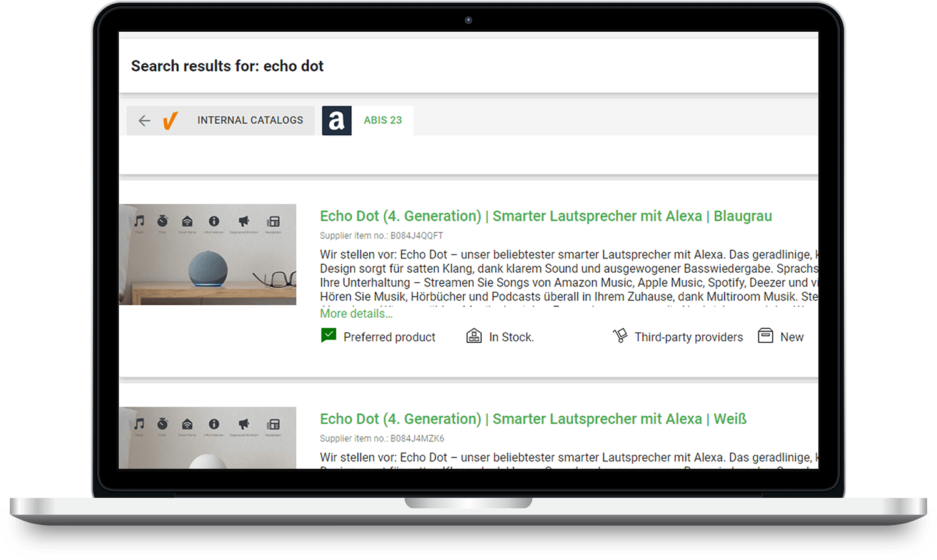The image size is (937, 560).
Task: Switch to the INTERNAL CATALOGS tab
Action: tap(250, 120)
